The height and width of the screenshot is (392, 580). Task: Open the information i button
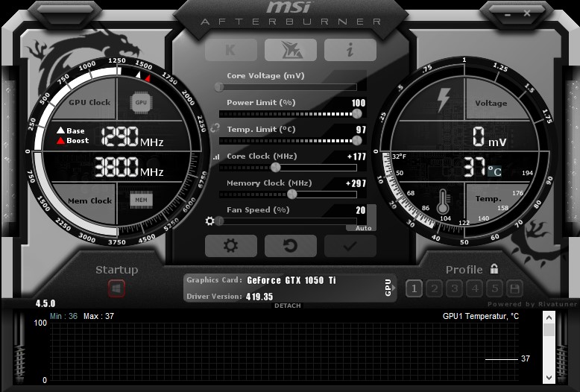350,50
